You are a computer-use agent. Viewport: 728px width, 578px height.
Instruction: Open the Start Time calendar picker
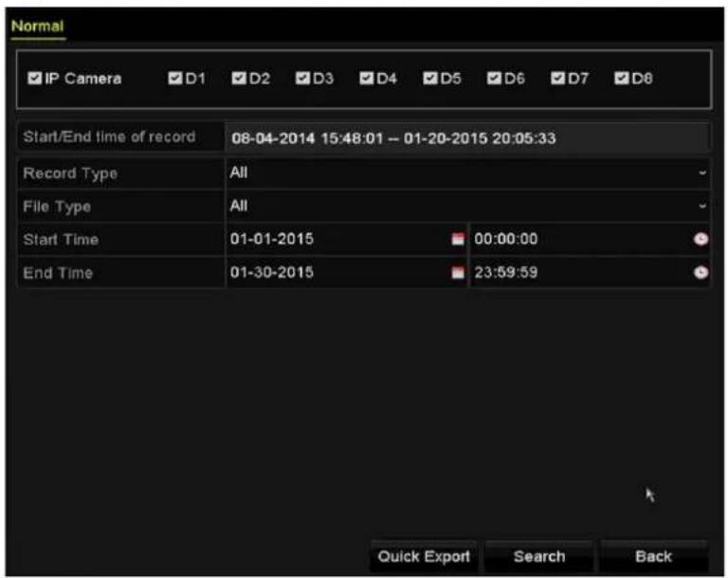[458, 239]
